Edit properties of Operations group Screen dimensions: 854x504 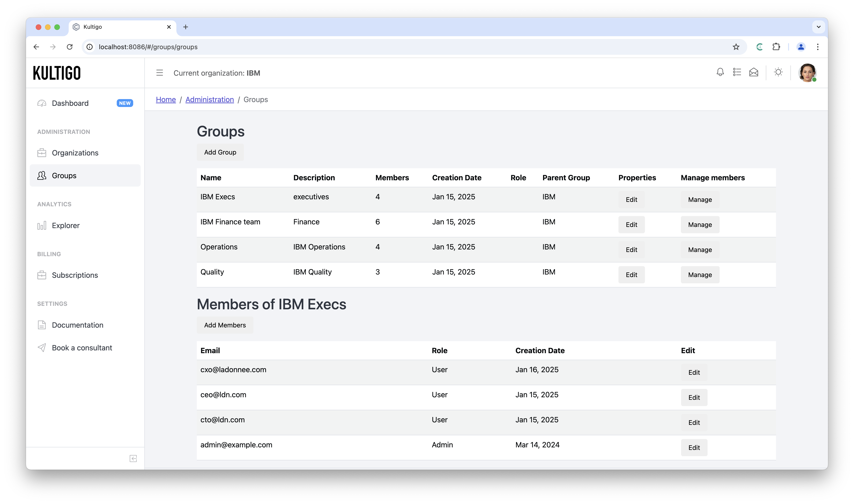pos(631,250)
